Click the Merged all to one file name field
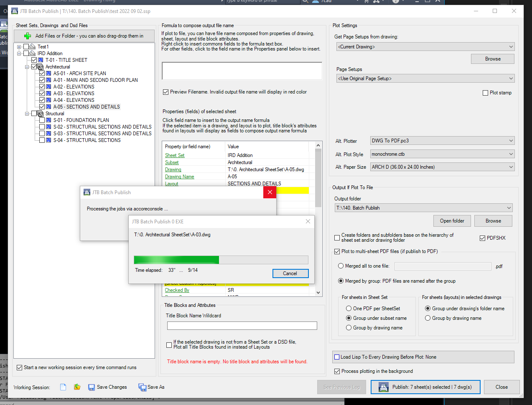The image size is (532, 405). pyautogui.click(x=443, y=266)
